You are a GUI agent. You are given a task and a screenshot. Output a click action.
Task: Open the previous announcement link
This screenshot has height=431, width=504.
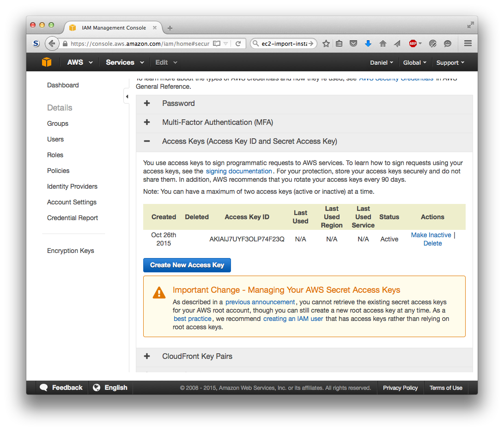[260, 302]
